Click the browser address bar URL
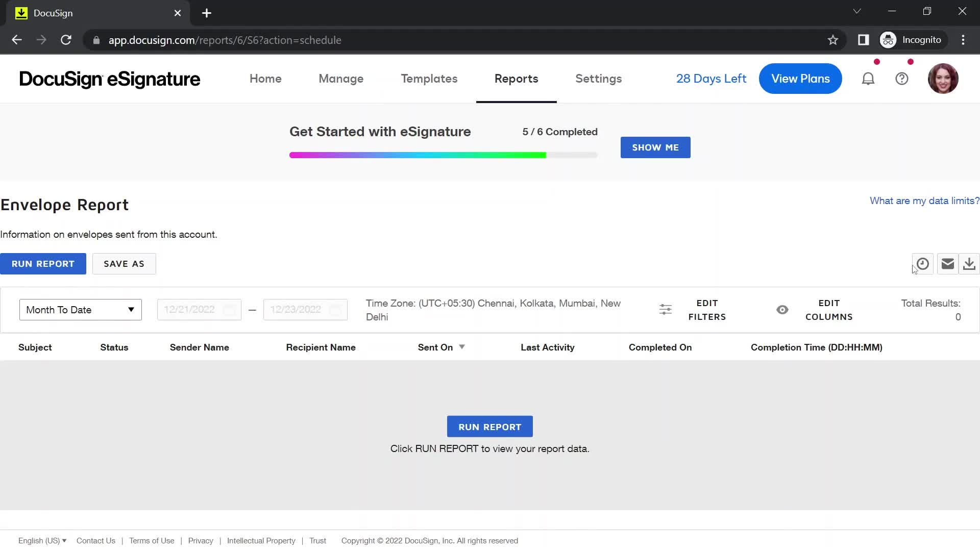Viewport: 980px width, 551px height. point(225,40)
